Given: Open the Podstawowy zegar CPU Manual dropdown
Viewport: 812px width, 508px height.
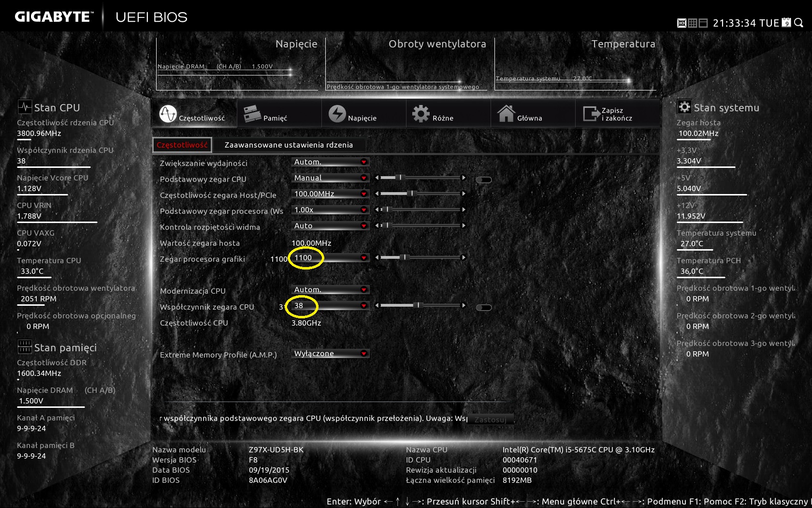Looking at the screenshot, I should coord(331,178).
